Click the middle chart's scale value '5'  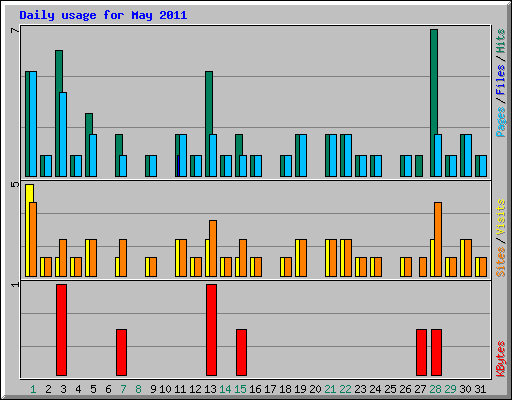coord(15,184)
